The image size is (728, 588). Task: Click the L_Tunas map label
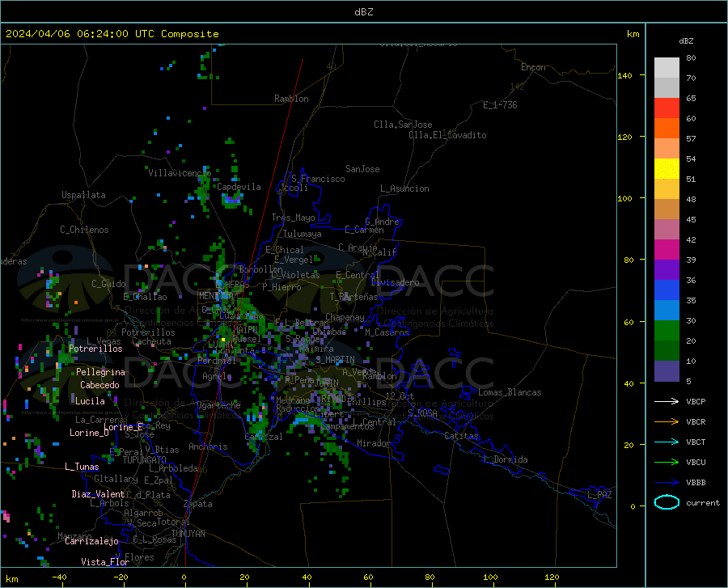82,467
